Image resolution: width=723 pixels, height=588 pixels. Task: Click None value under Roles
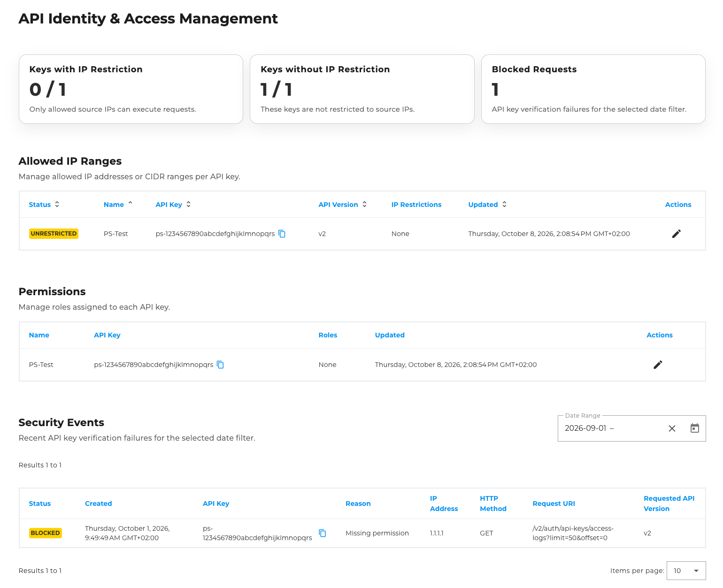click(x=327, y=365)
